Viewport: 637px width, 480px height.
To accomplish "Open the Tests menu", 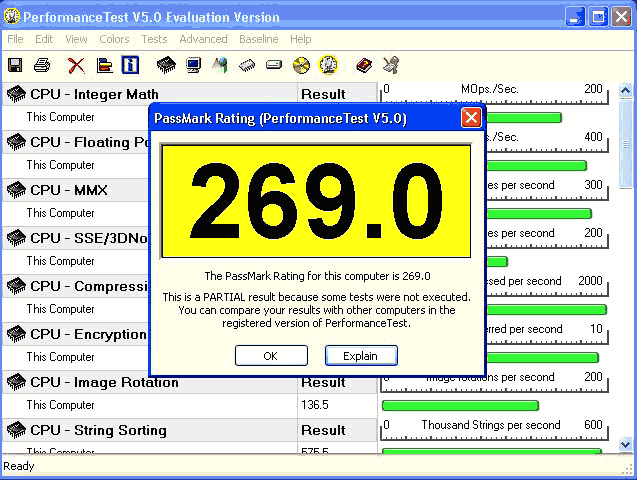I will click(154, 39).
